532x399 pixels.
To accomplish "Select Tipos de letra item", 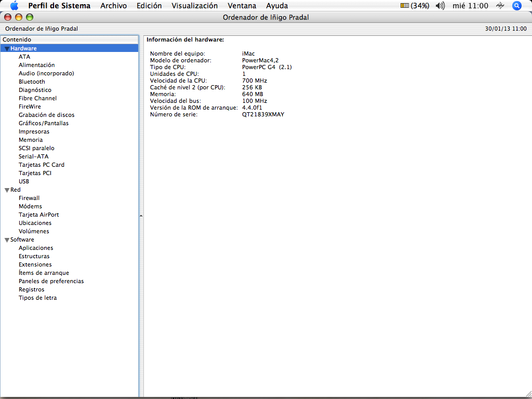I will (x=37, y=298).
